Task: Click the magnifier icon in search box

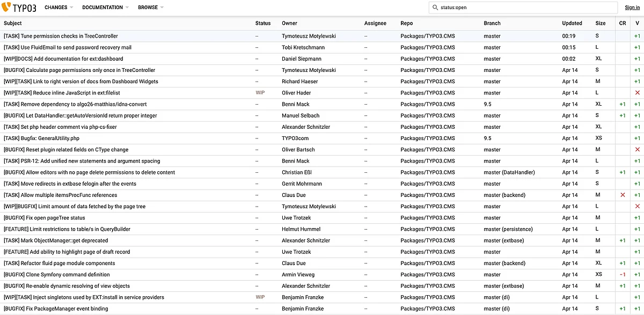Action: point(435,8)
